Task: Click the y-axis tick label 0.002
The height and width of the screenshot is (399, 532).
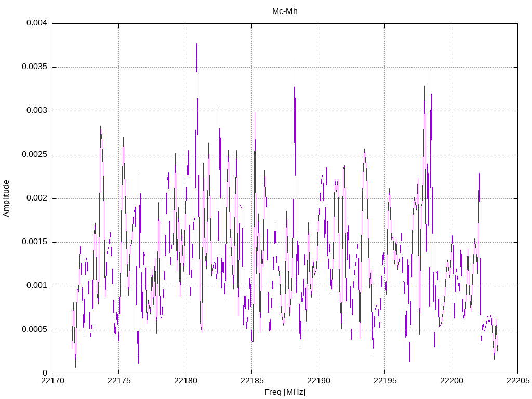Action: click(x=37, y=198)
